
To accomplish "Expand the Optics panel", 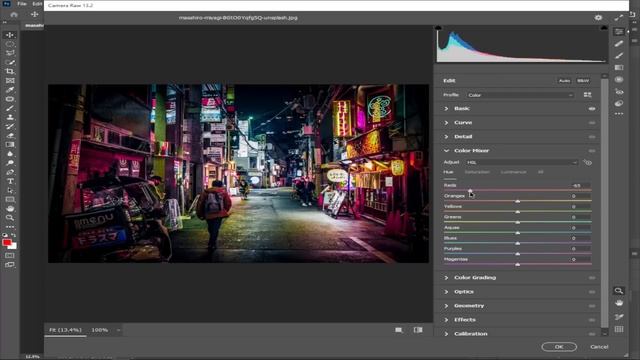I will [446, 292].
